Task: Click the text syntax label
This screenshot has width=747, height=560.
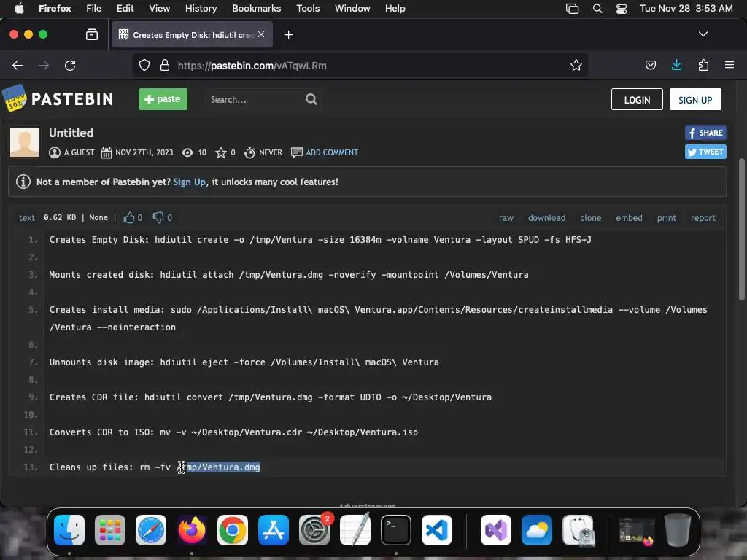Action: point(27,217)
